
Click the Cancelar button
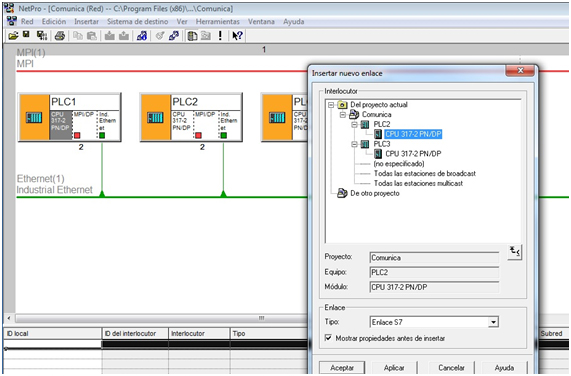coord(451,368)
